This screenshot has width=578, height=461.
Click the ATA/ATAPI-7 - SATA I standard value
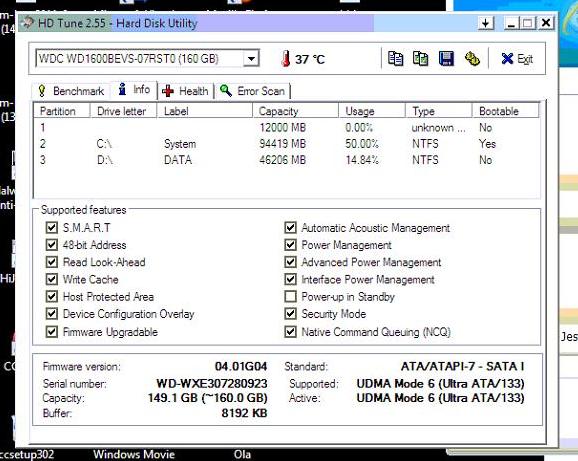463,366
